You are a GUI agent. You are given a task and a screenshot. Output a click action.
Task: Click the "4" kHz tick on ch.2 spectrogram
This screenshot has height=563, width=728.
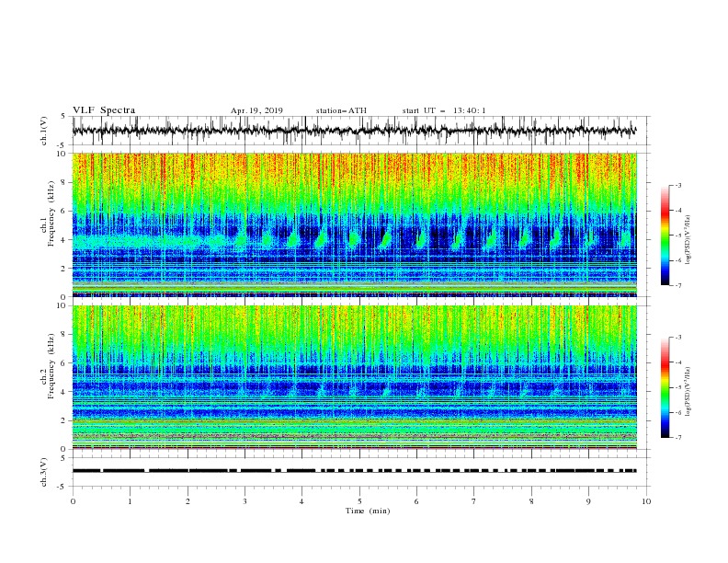[64, 392]
